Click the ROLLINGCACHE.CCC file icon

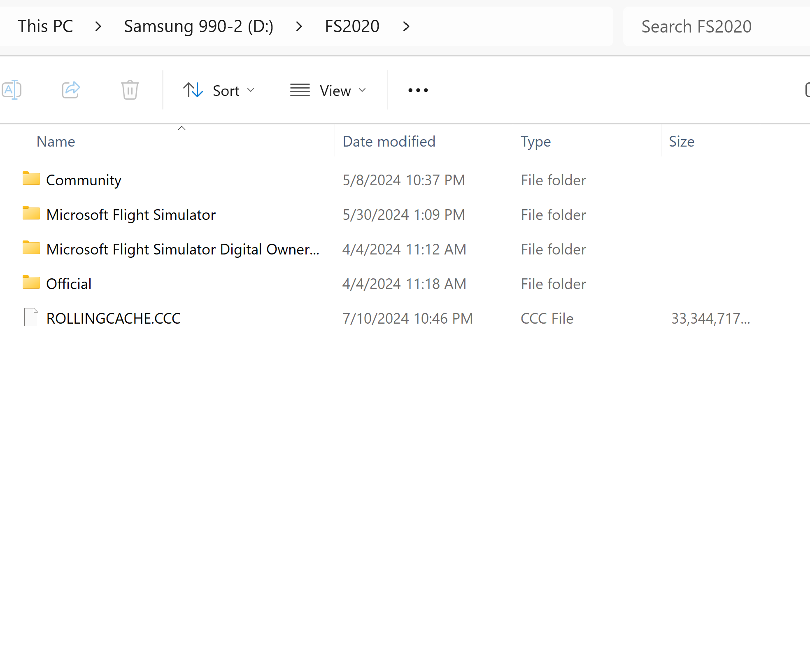tap(31, 317)
